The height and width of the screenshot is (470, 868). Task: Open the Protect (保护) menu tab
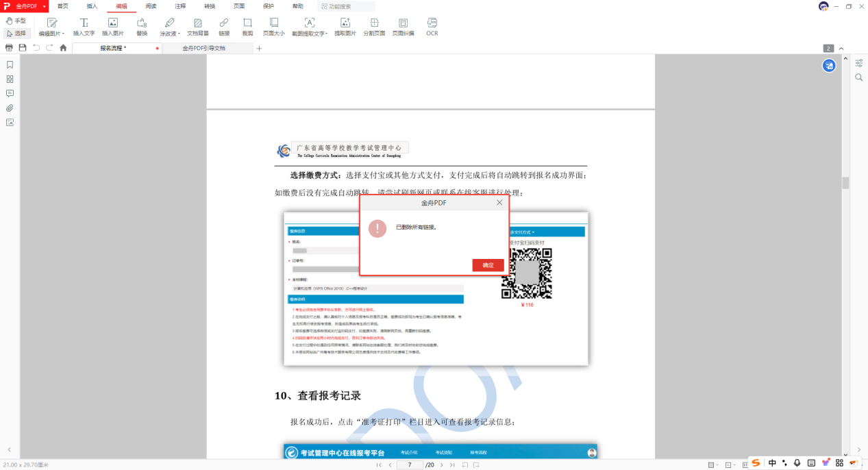[269, 6]
